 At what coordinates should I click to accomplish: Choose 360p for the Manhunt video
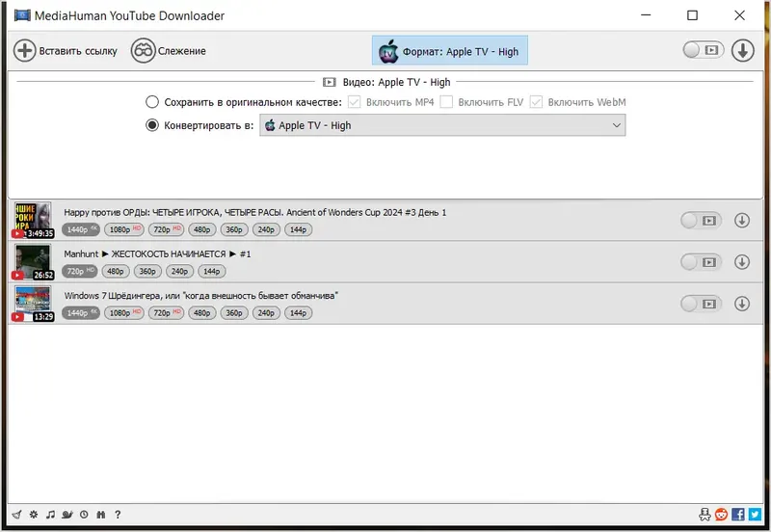tap(147, 272)
